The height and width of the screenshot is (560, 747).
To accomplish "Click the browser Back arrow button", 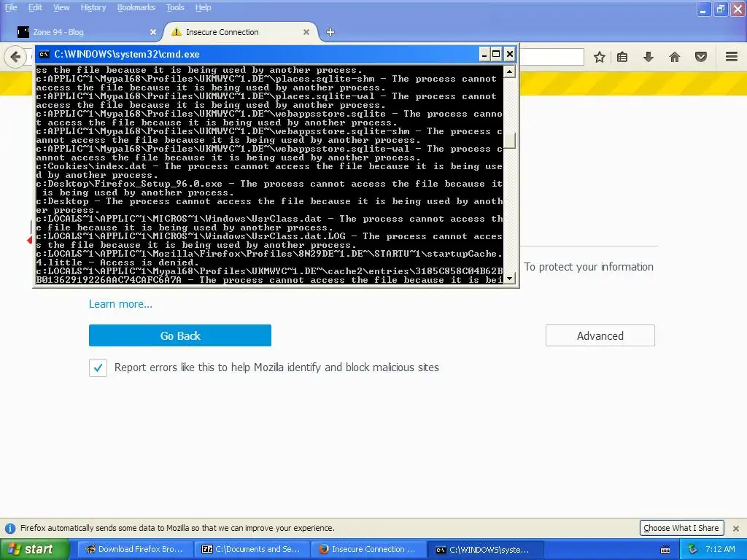I will (x=15, y=57).
